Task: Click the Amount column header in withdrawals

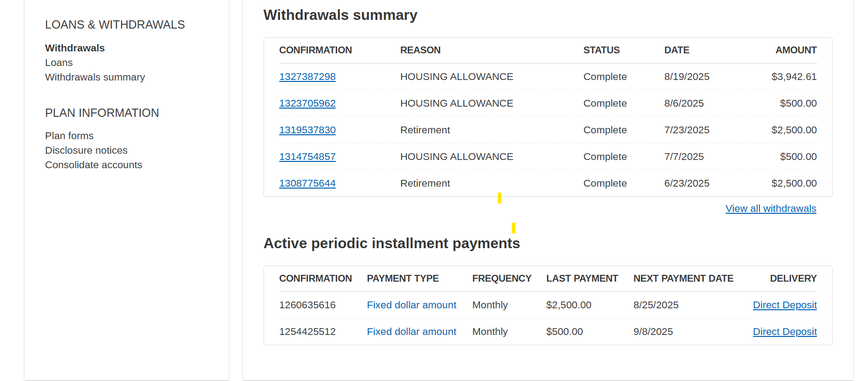Action: pos(795,50)
